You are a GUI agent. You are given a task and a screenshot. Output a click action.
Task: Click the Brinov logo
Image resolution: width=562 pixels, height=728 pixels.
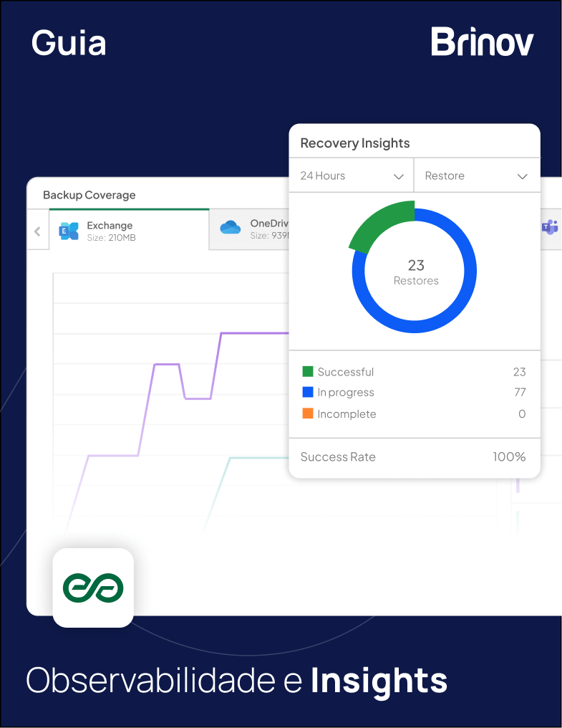pos(483,42)
